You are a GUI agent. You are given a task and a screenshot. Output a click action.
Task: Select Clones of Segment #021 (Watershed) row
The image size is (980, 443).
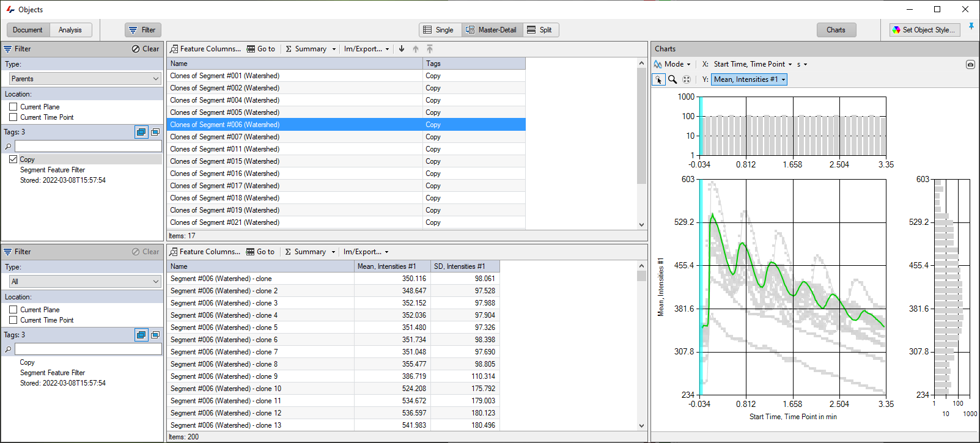tap(346, 222)
